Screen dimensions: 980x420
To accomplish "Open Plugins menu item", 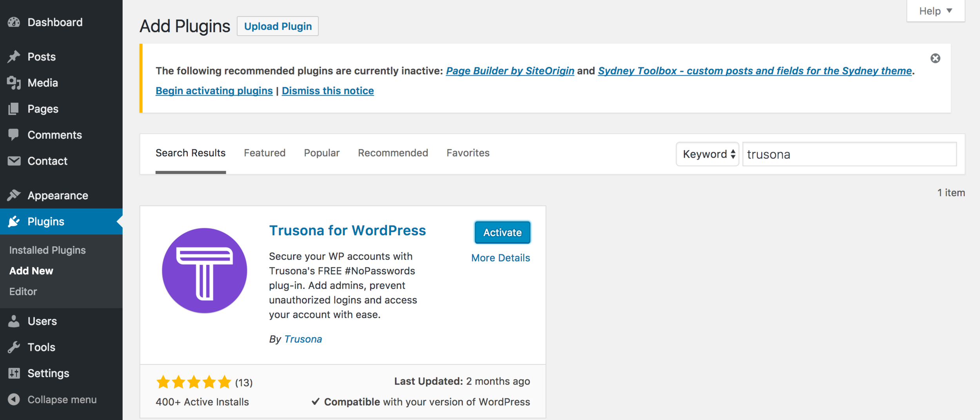I will pos(61,222).
